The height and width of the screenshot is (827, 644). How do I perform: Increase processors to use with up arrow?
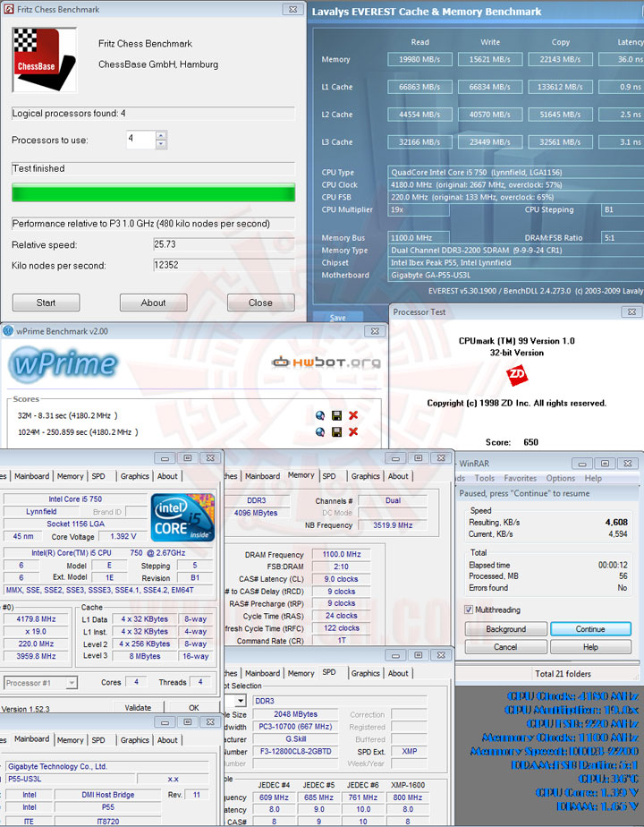coord(161,135)
